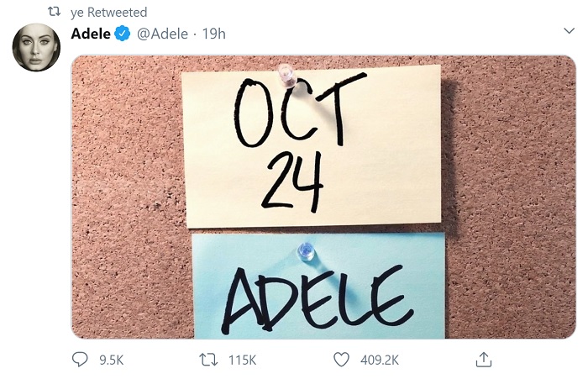Image resolution: width=588 pixels, height=379 pixels.
Task: Click the OCT 24 handwritten yellow note
Action: click(312, 146)
